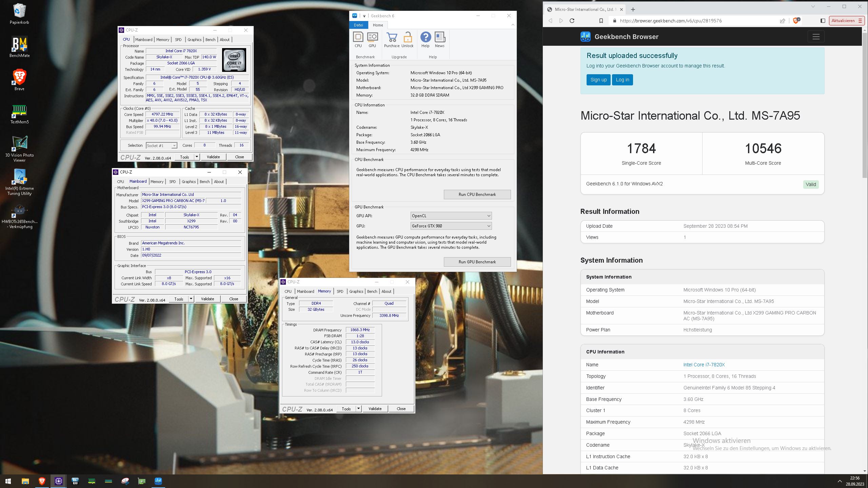
Task: Open the Papierkorb recycle bin icon
Action: pyautogui.click(x=19, y=14)
